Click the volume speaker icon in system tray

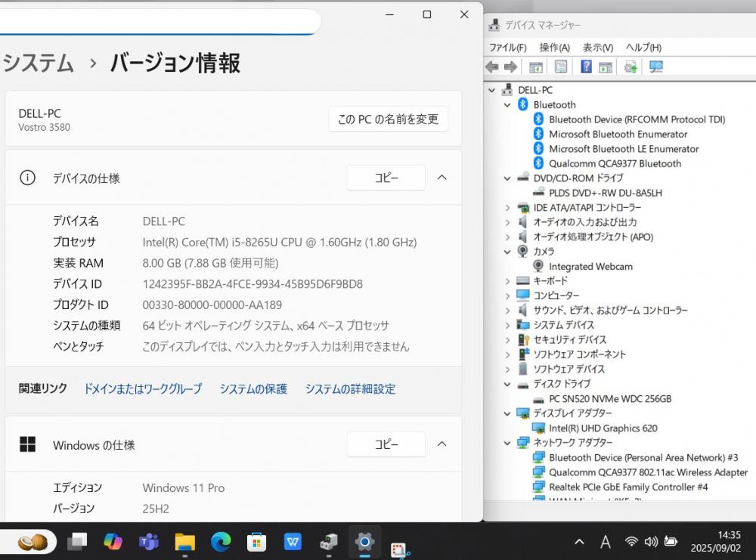tap(651, 542)
